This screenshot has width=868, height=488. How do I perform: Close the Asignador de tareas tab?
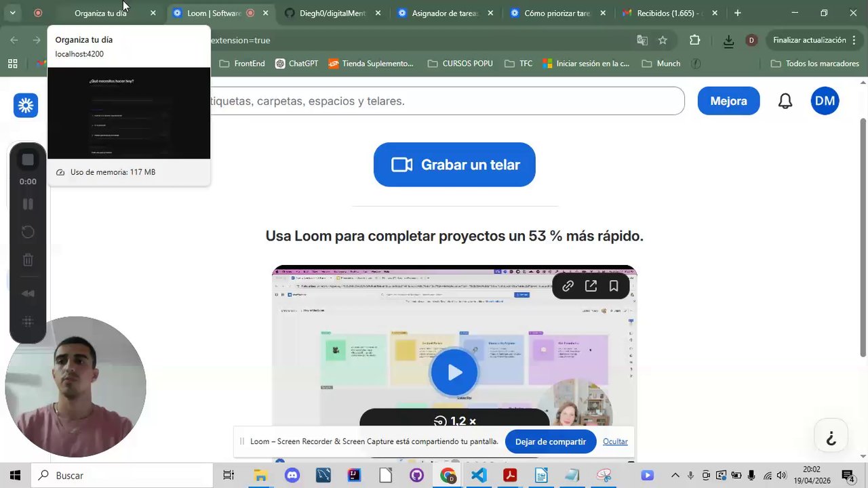[490, 13]
